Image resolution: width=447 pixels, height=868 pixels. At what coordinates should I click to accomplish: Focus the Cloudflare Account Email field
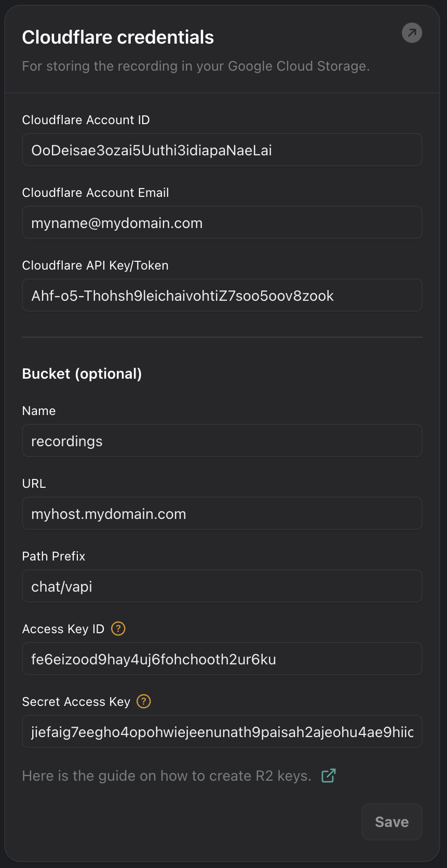click(x=222, y=223)
